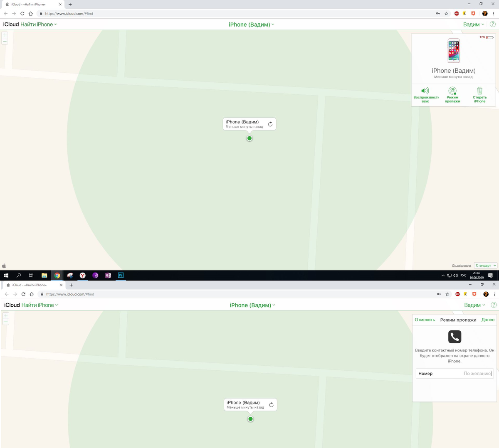Click Далее in Lost Mode panel
The width and height of the screenshot is (499, 448).
click(488, 320)
